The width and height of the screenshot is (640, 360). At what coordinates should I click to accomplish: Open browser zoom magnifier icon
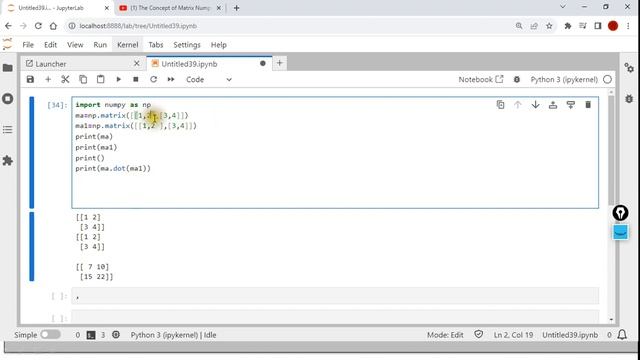coord(519,26)
